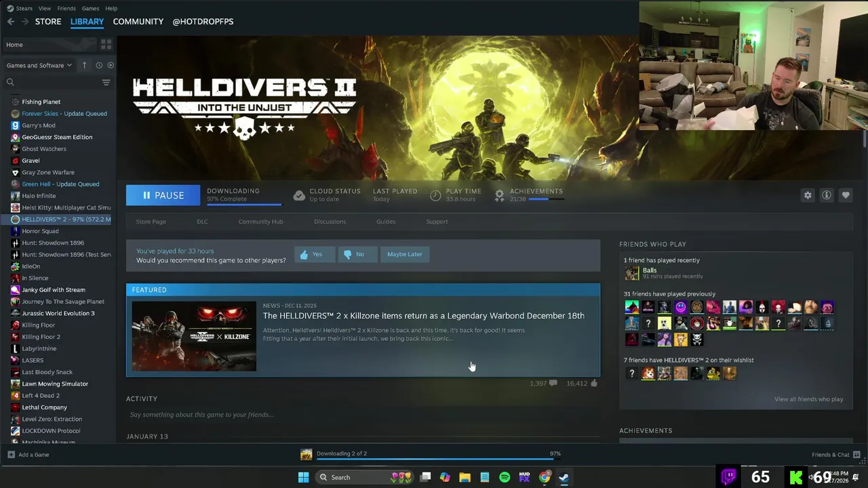Filter library by recent clock icon
868x488 pixels.
click(x=99, y=65)
